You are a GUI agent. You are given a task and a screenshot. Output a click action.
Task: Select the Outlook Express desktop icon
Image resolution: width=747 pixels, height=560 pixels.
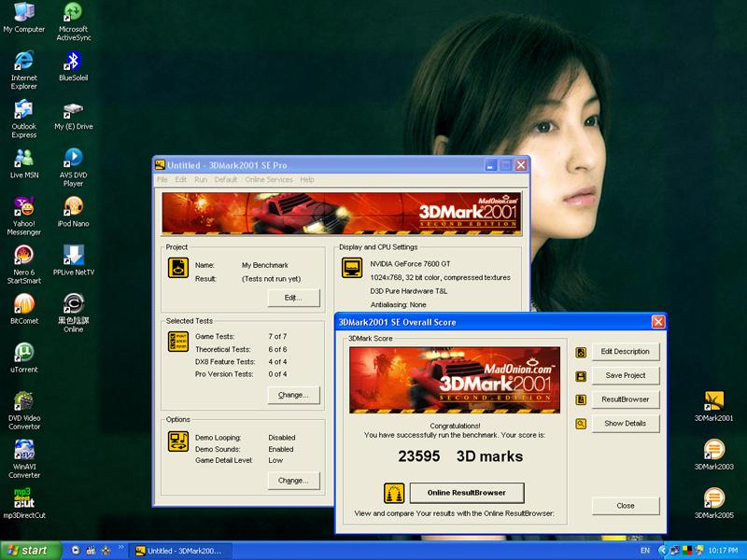pos(24,119)
